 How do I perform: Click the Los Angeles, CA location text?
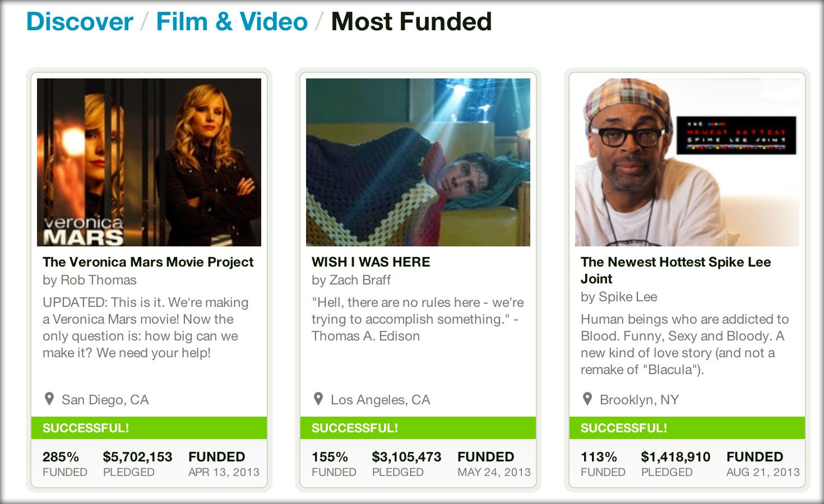click(x=380, y=400)
